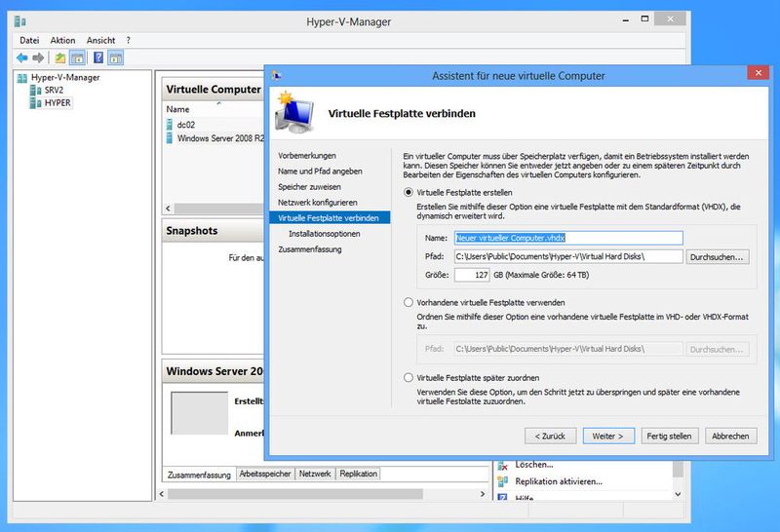Image resolution: width=780 pixels, height=532 pixels.
Task: Open the Help toolbar icon with question mark
Action: (98, 58)
